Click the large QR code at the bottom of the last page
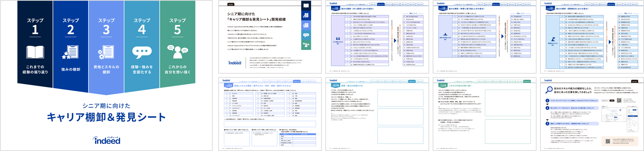Image resolution: width=644 pixels, height=151 pixels. (608, 142)
